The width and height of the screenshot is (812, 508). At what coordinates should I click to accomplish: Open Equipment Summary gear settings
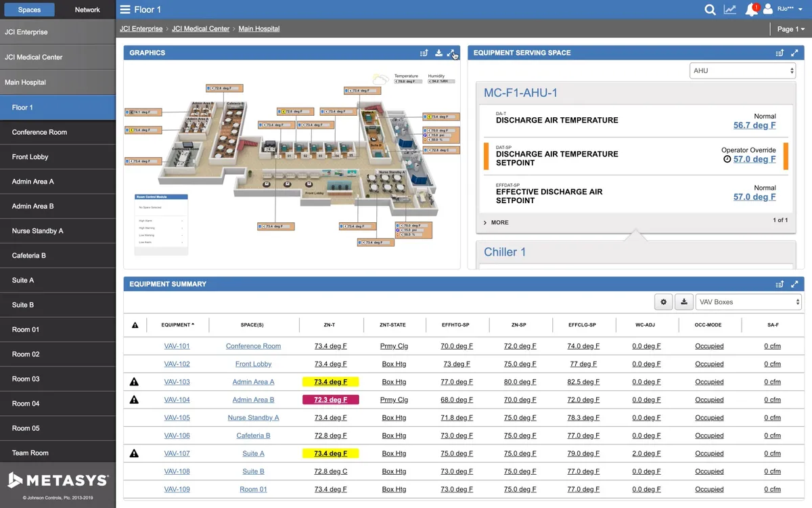pos(663,302)
